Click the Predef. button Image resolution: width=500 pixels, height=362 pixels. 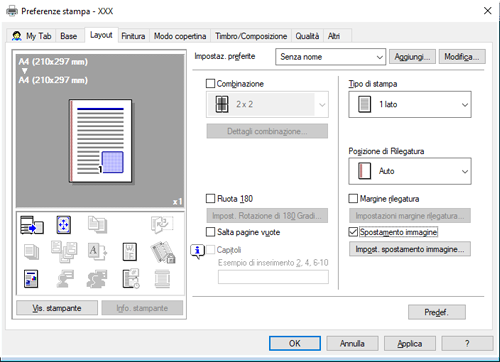click(437, 312)
